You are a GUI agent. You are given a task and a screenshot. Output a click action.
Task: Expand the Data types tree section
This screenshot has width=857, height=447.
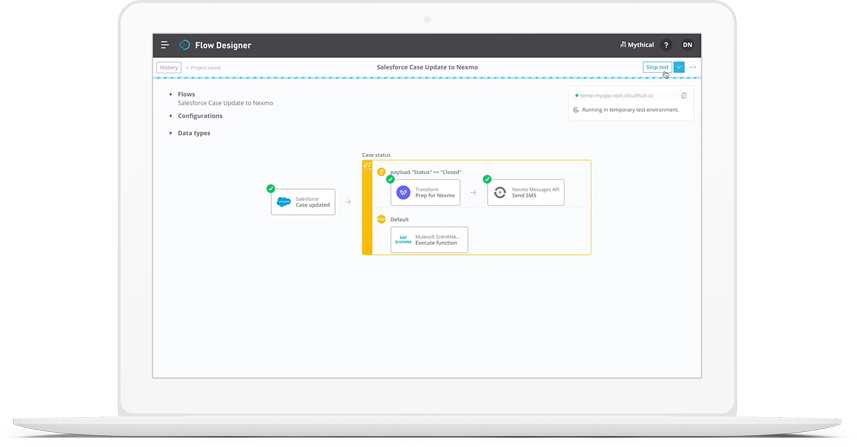click(171, 133)
